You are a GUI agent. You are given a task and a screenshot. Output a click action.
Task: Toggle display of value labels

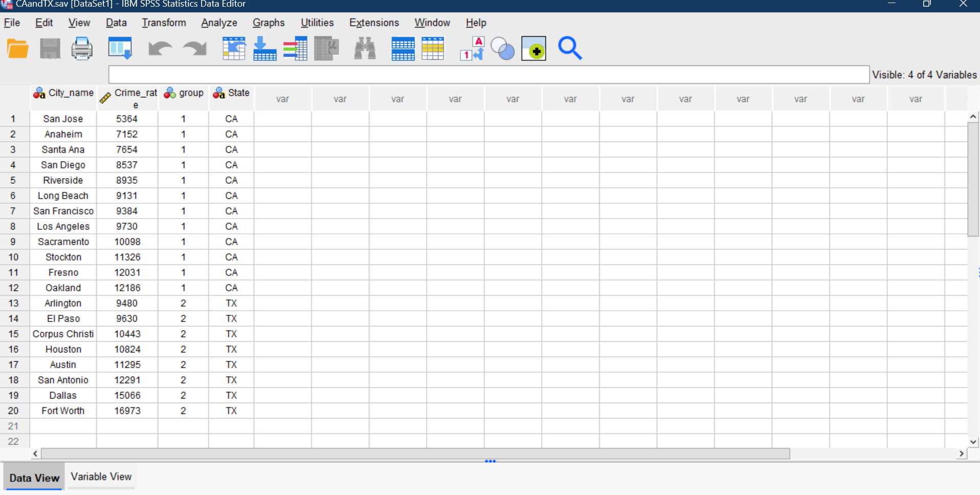click(471, 48)
